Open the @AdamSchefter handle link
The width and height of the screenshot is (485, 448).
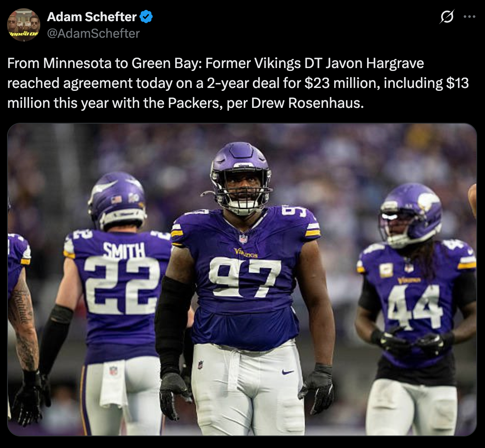click(93, 33)
